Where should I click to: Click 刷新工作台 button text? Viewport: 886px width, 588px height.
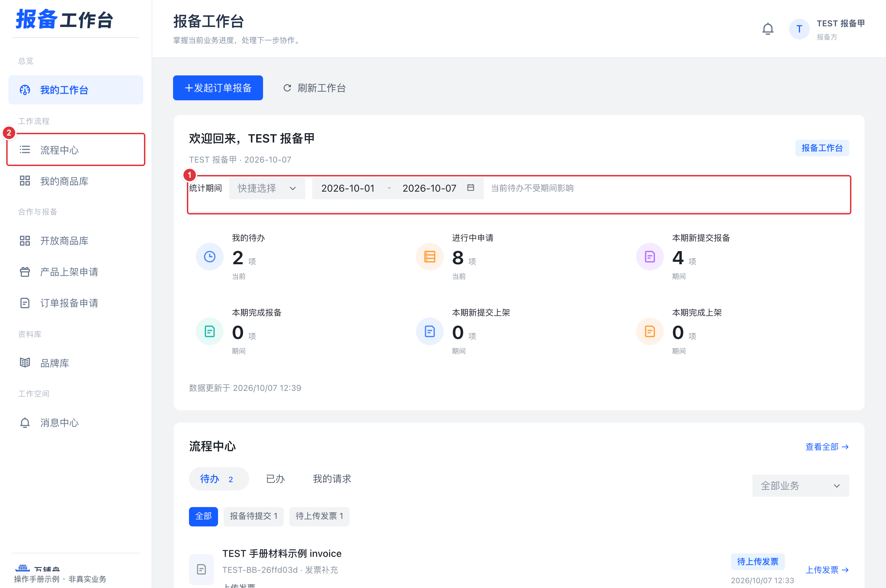322,88
